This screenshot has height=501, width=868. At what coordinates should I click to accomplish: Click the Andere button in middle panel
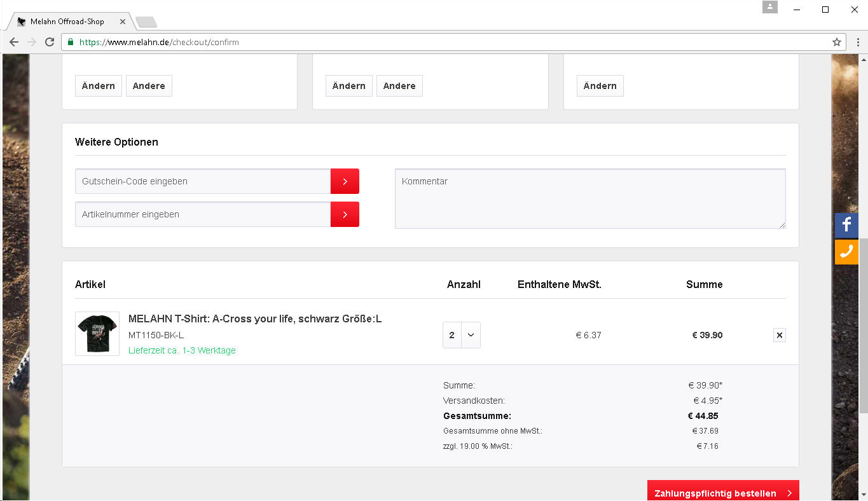point(399,86)
